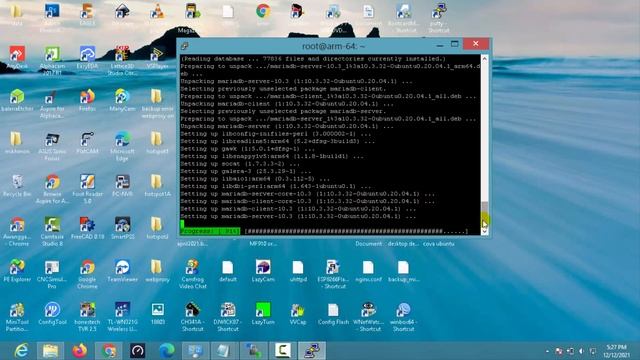
Task: Open the Adobe Photoshop desktop shortcut
Action: tap(52, 11)
